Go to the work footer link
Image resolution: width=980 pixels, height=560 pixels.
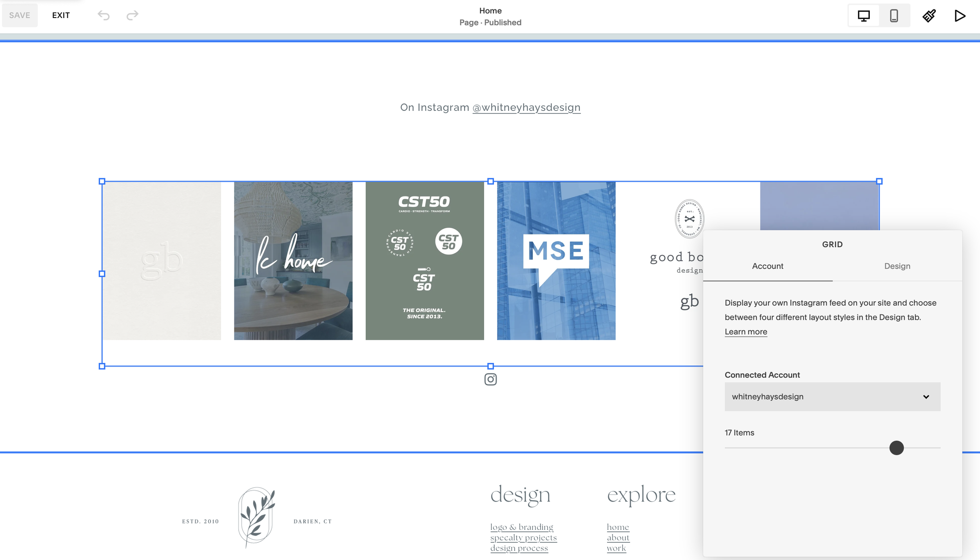[616, 548]
